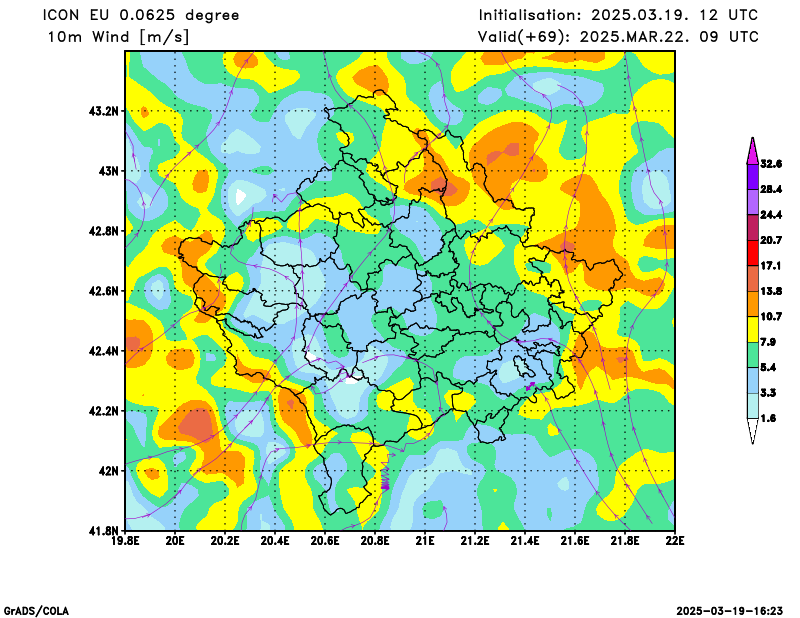Click the 2025-03-19-16:23 timestamp

[x=730, y=611]
